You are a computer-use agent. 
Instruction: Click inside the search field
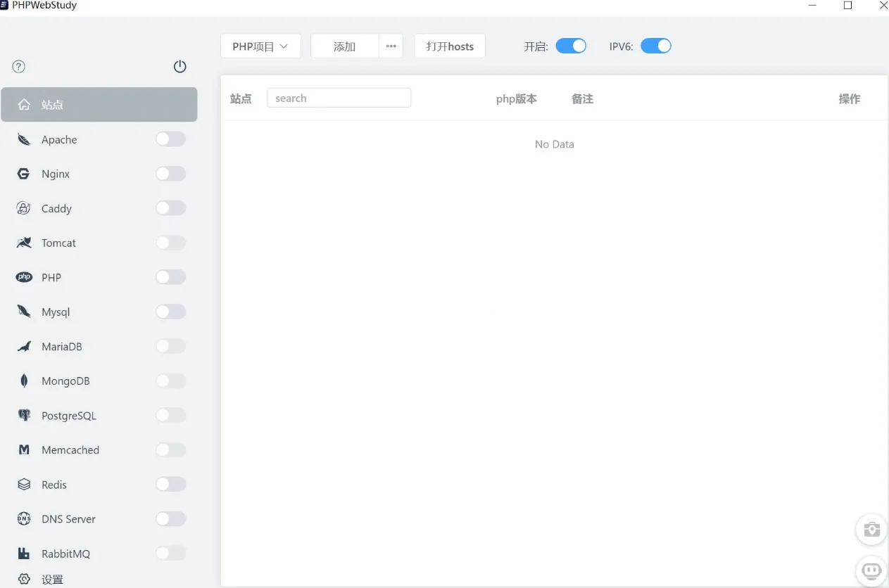coord(339,98)
